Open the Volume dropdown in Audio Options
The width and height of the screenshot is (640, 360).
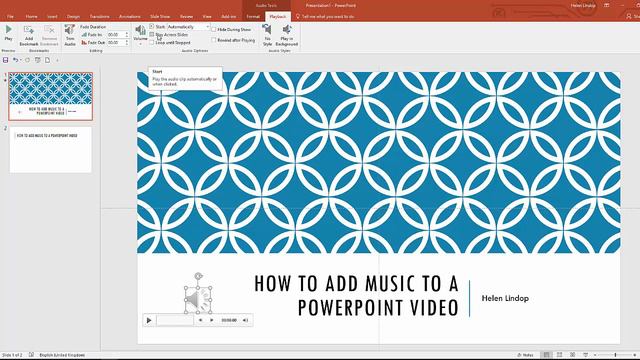[x=140, y=34]
